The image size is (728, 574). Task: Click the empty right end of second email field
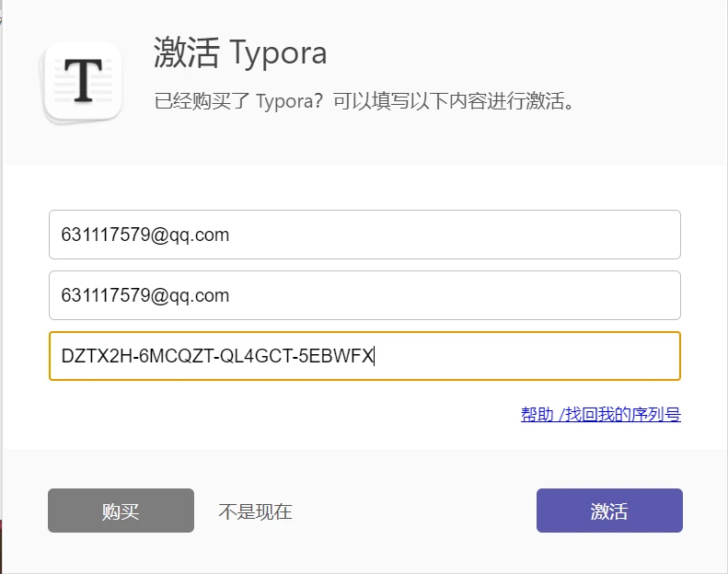(x=598, y=295)
